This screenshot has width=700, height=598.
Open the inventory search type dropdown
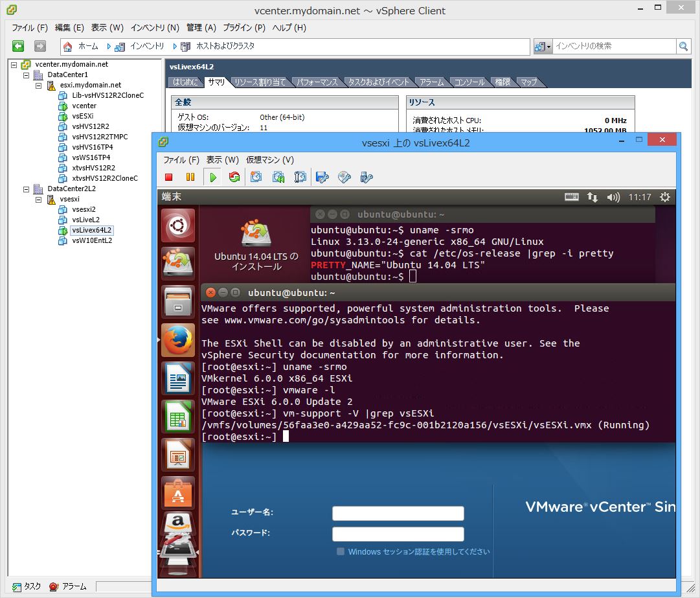point(543,46)
